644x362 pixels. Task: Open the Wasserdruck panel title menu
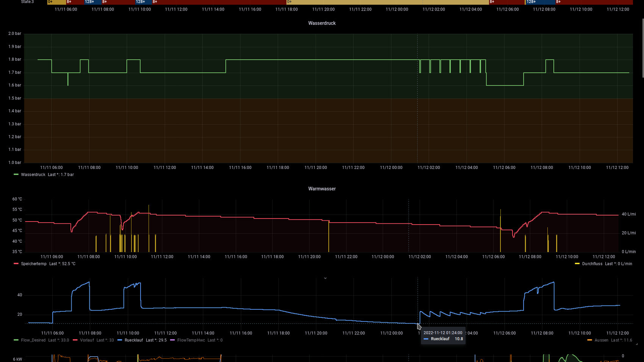pyautogui.click(x=322, y=23)
